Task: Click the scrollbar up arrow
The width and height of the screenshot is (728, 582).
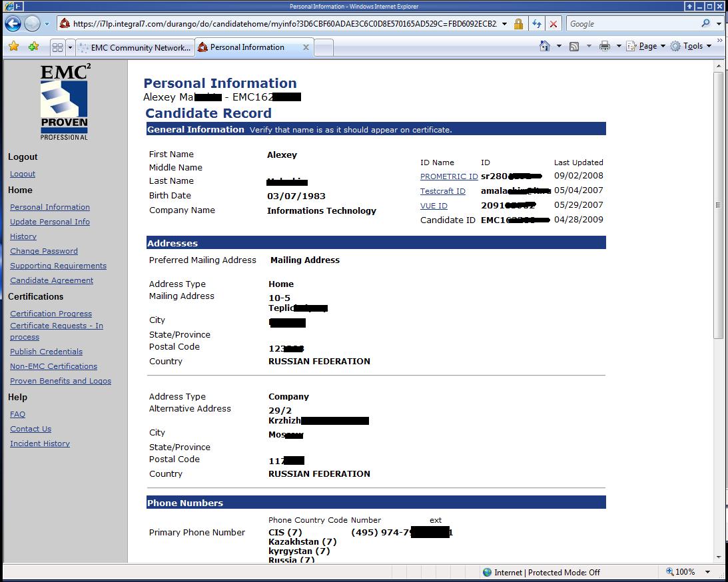Action: coord(718,66)
